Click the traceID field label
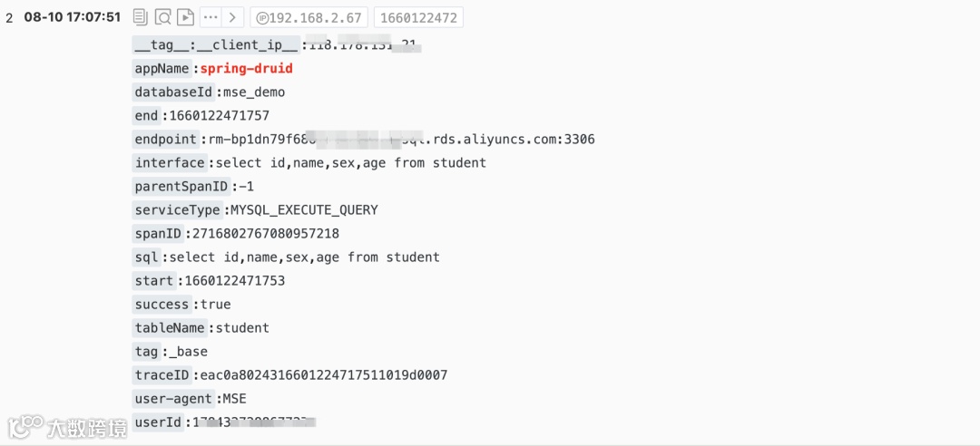This screenshot has height=446, width=980. tap(162, 375)
